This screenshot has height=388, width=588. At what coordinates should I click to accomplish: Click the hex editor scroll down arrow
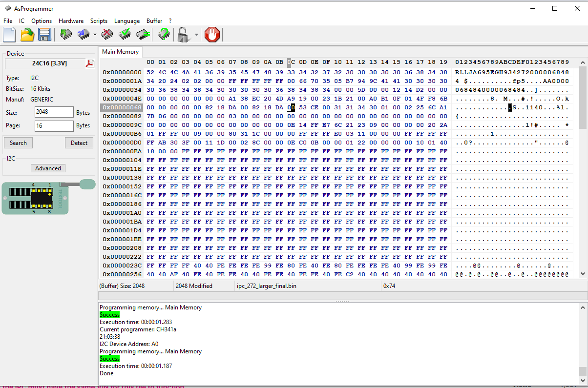point(583,274)
